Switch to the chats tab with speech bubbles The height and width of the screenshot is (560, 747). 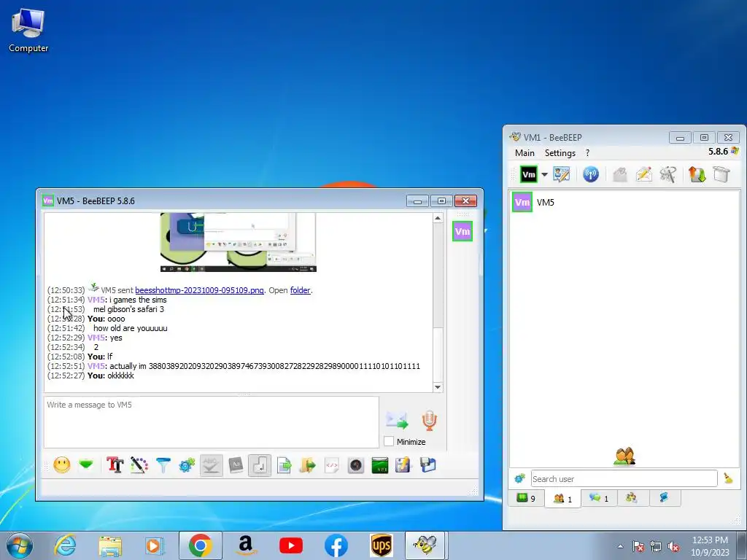(599, 498)
